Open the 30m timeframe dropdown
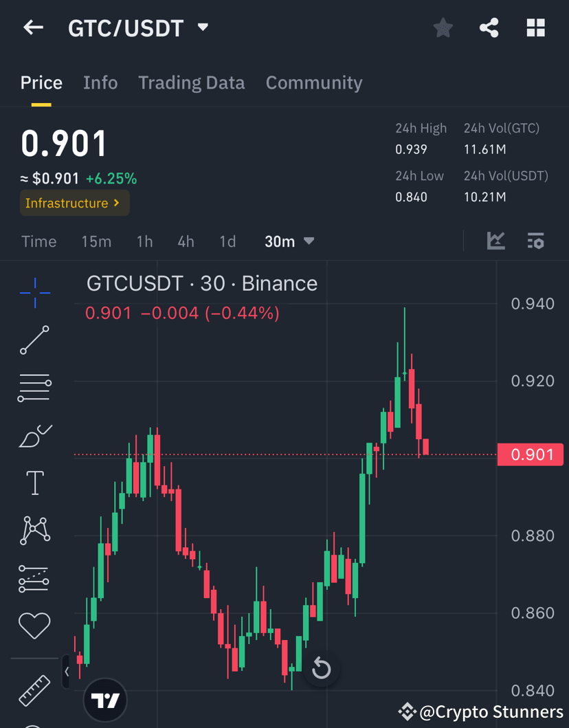Screen dimensions: 569x728 tap(289, 241)
